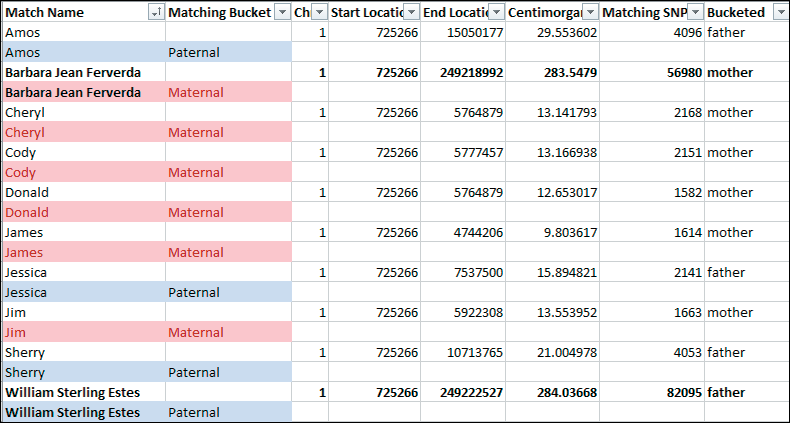Open the Chromosome column filter dropdown
Viewport: 790px width, 423px height.
point(319,13)
